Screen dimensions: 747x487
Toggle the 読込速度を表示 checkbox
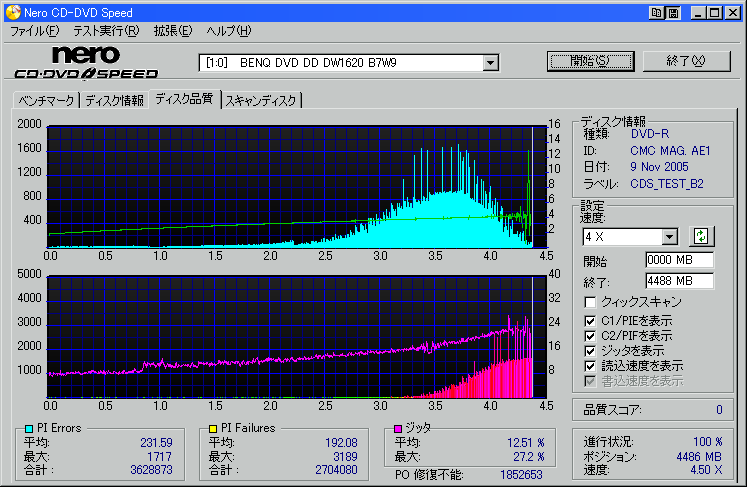point(592,366)
